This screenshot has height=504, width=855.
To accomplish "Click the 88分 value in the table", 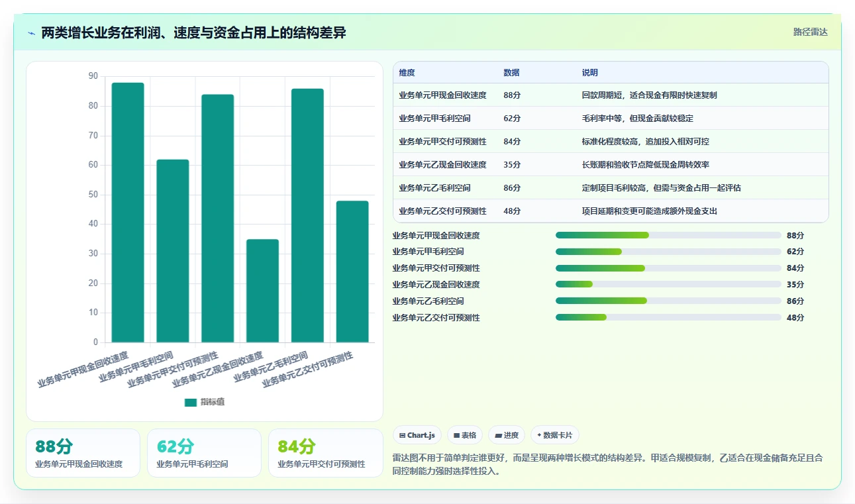I will 512,95.
